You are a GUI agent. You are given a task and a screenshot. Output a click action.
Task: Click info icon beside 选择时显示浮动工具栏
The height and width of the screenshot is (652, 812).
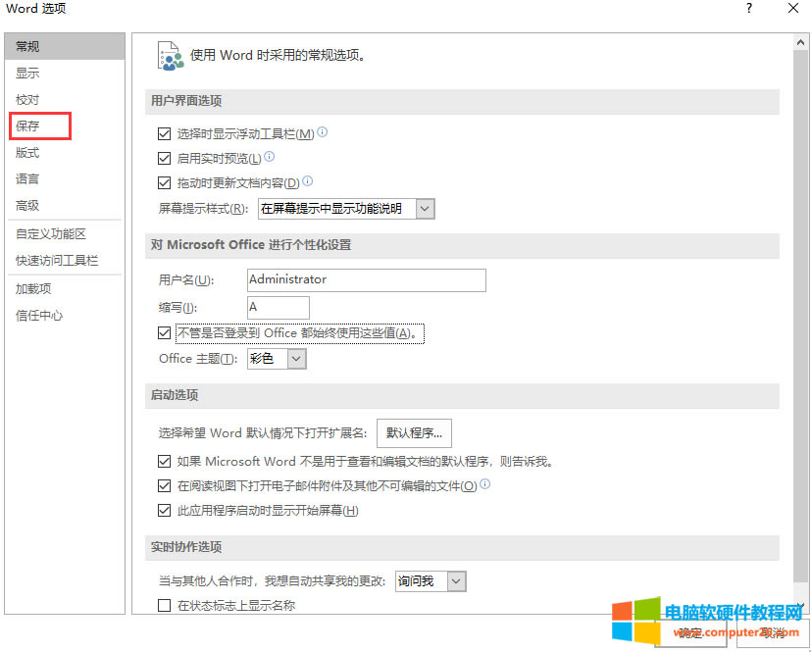[323, 132]
